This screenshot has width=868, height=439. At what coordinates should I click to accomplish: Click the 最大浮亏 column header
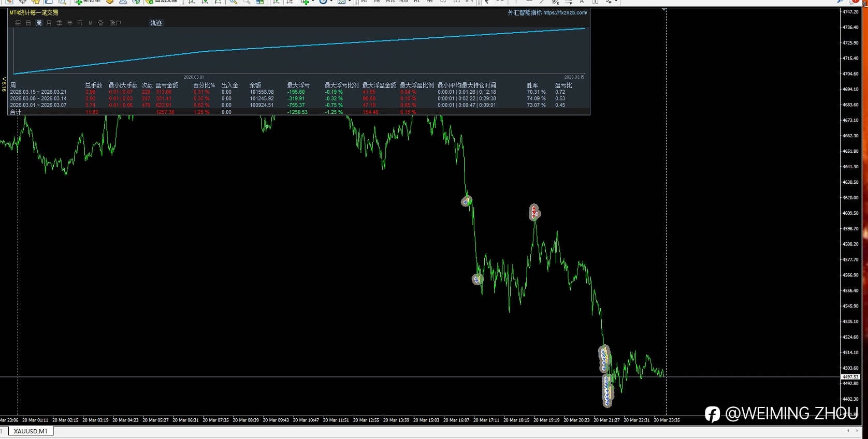click(x=298, y=85)
